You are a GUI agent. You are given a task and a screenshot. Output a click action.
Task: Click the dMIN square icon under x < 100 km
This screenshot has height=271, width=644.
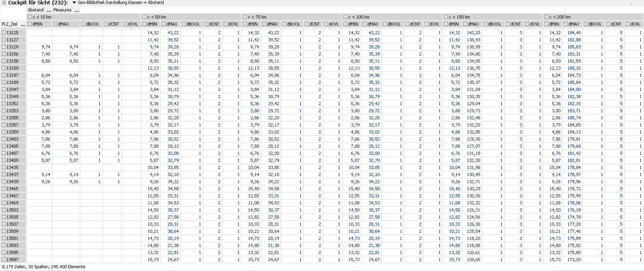pos(345,24)
